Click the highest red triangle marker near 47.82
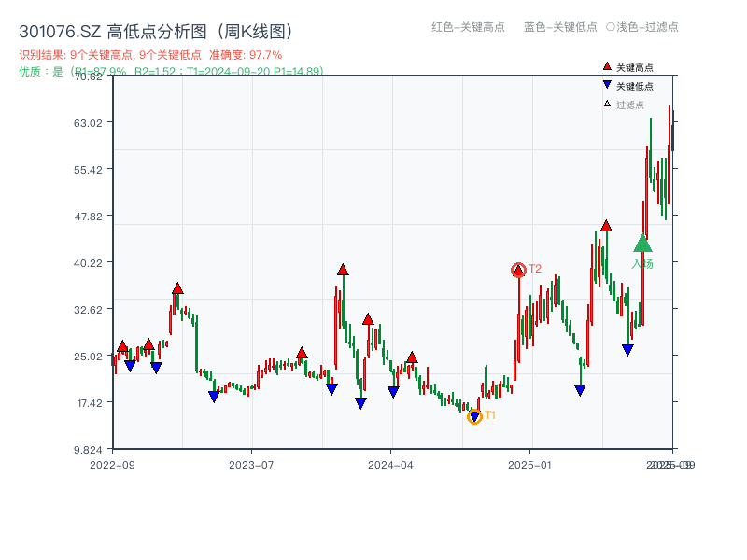Image resolution: width=747 pixels, height=560 pixels. point(606,224)
